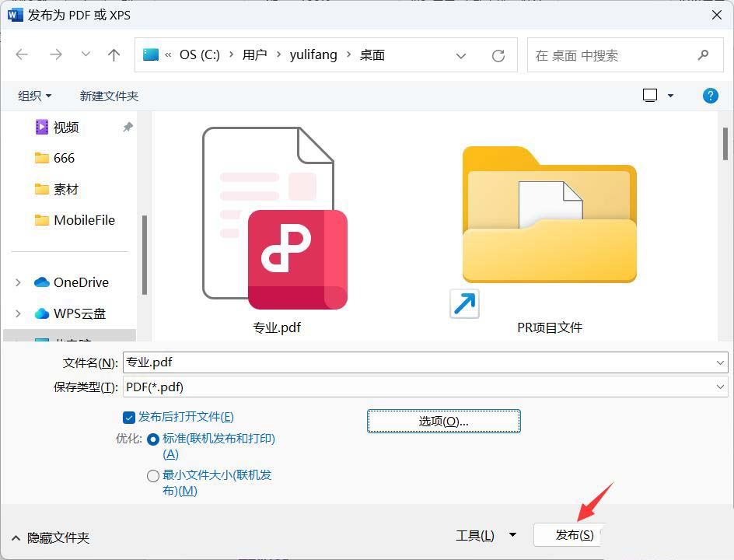Click the up to parent folder arrow

click(x=114, y=54)
